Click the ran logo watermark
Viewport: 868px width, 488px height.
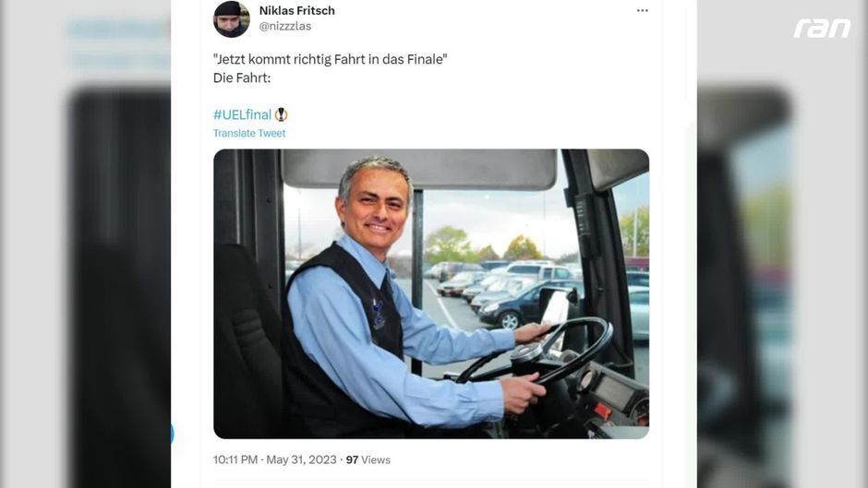click(x=822, y=29)
